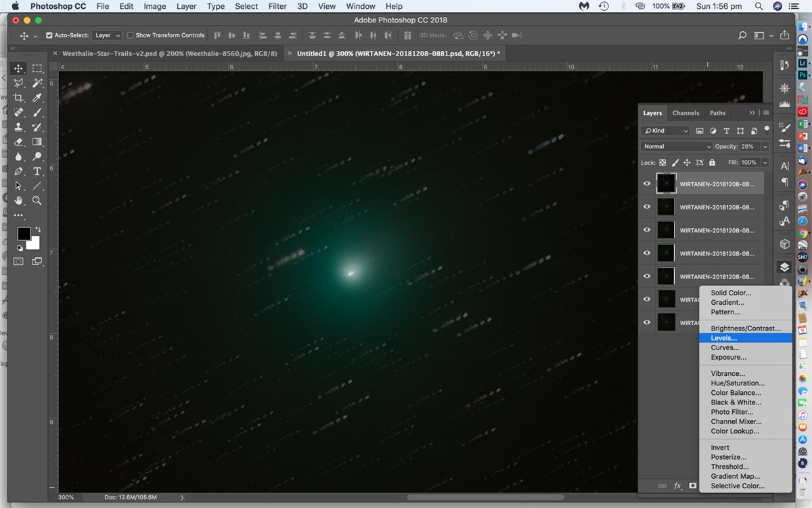Select the Eyedropper tool

[37, 98]
